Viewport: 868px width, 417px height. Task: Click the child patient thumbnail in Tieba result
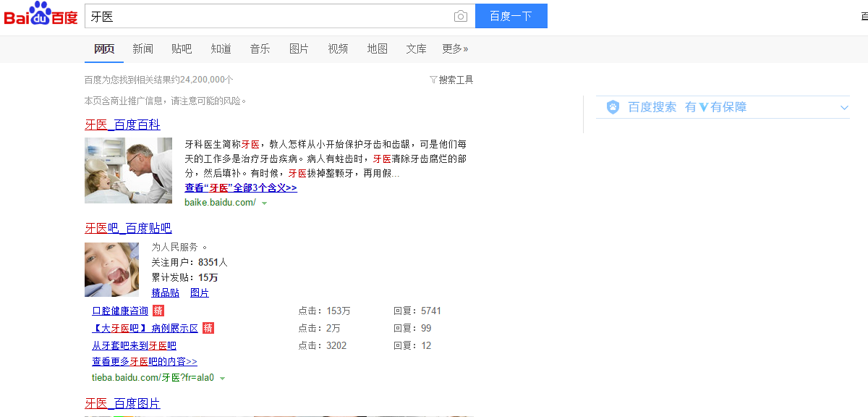[111, 269]
